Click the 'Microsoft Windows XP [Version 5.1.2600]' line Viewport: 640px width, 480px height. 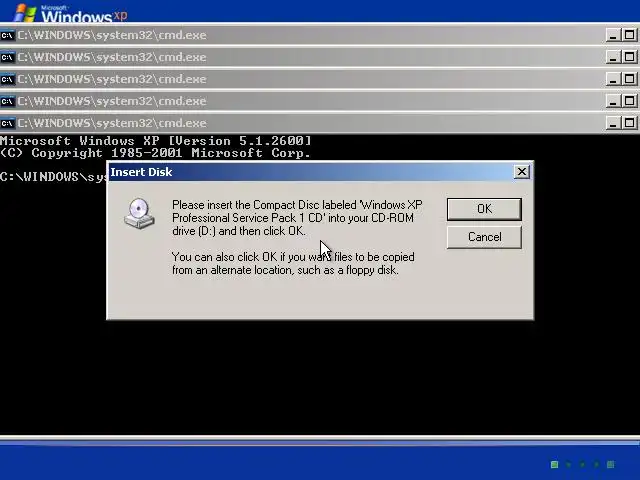[x=156, y=141]
